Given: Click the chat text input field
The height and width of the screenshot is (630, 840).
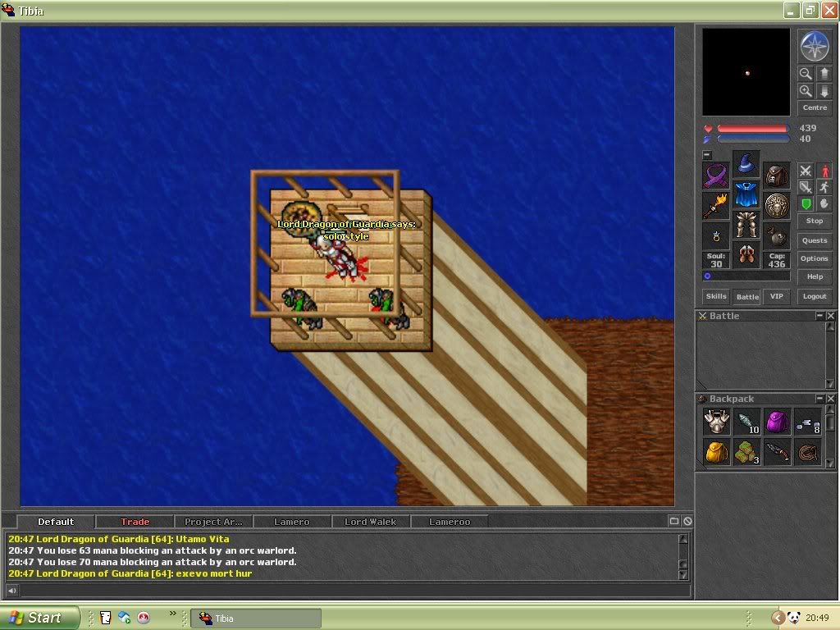Looking at the screenshot, I should coord(354,591).
